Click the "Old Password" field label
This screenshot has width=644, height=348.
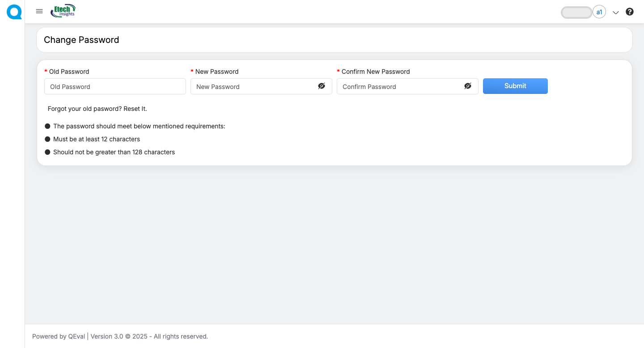click(x=69, y=72)
